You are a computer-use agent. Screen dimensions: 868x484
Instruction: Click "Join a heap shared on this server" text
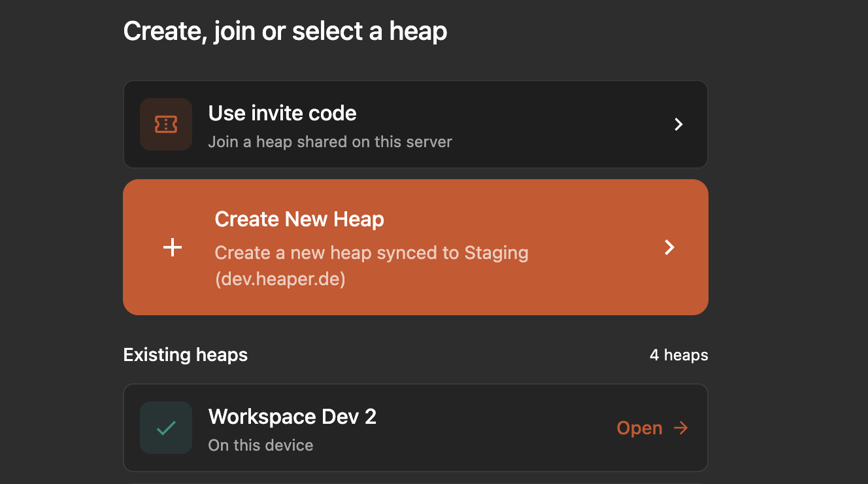(x=330, y=142)
